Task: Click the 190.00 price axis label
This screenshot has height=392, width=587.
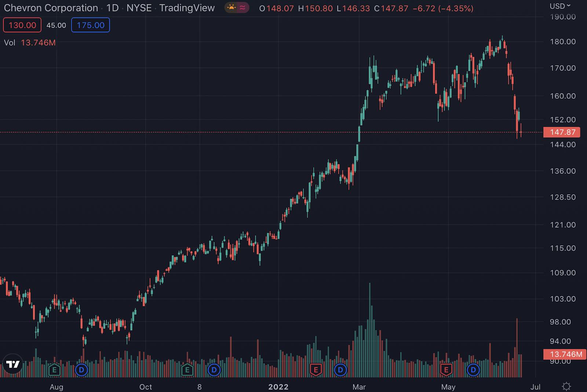Action: (563, 17)
